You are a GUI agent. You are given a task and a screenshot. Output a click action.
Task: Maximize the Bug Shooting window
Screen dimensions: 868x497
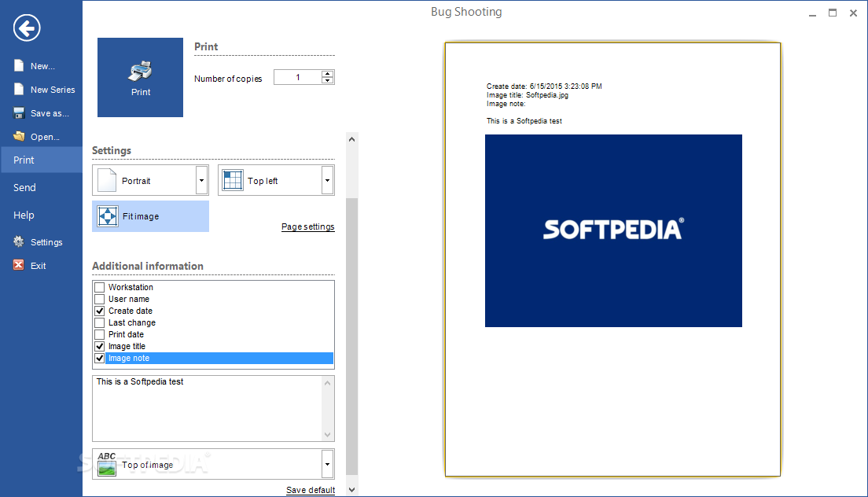[833, 13]
